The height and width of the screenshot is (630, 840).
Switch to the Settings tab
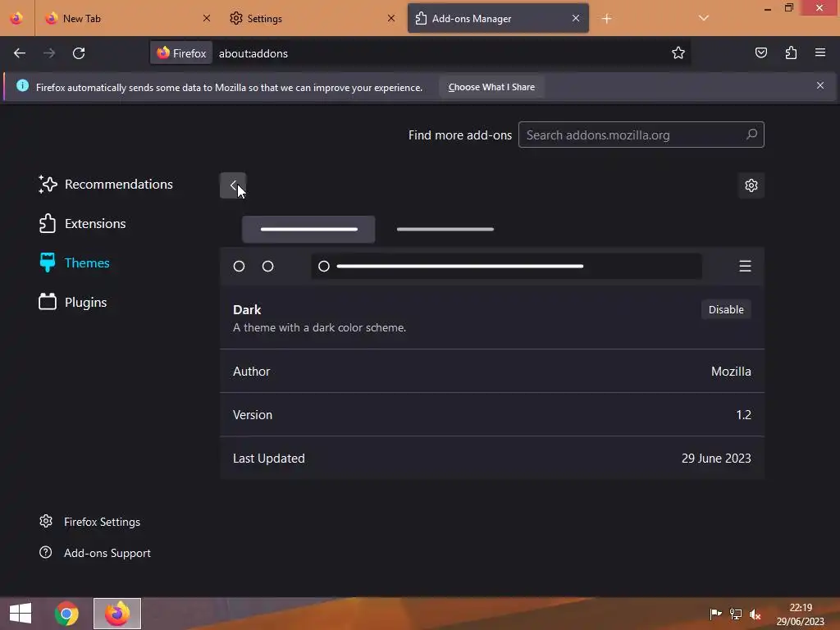pyautogui.click(x=313, y=18)
